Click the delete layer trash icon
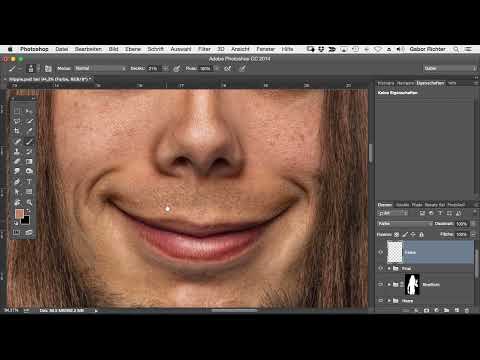Screen dimensions: 480x360 pos(467,310)
